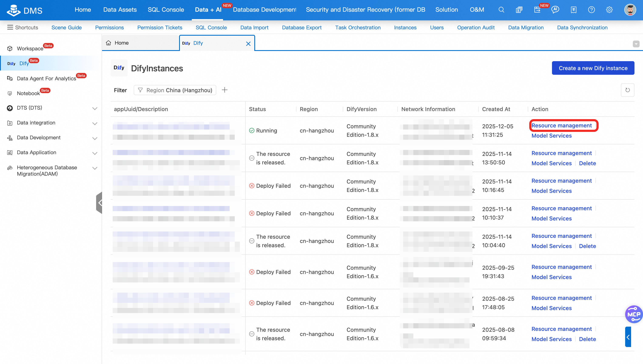
Task: Open Model Services for the Running instance
Action: point(551,136)
